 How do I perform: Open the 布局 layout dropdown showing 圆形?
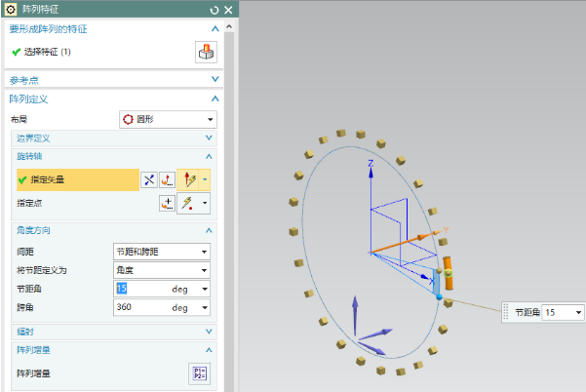pos(168,120)
